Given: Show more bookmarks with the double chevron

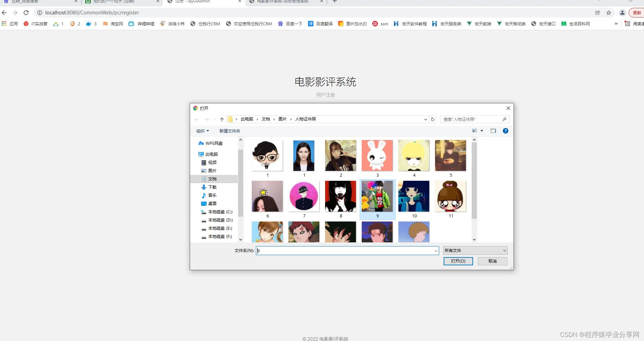Looking at the screenshot, I should click(x=616, y=24).
